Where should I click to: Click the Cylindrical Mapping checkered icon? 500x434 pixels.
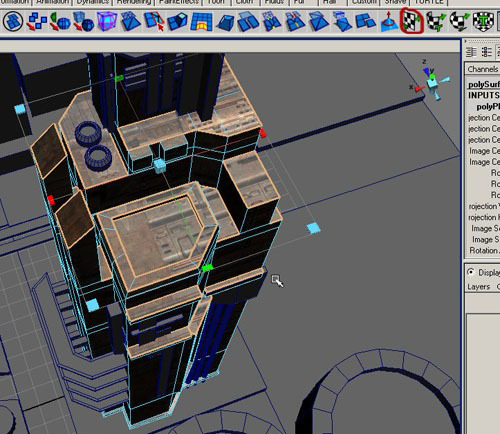pos(435,21)
